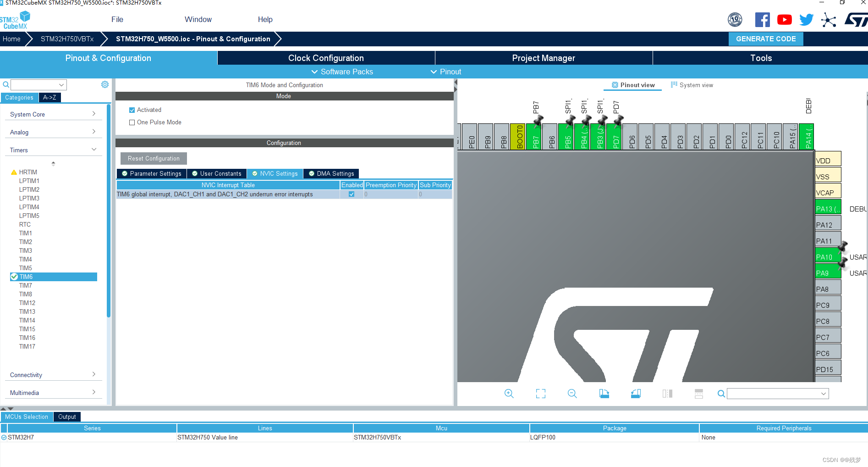Image resolution: width=868 pixels, height=467 pixels.
Task: Open the peripheral search combo box
Action: [x=39, y=84]
